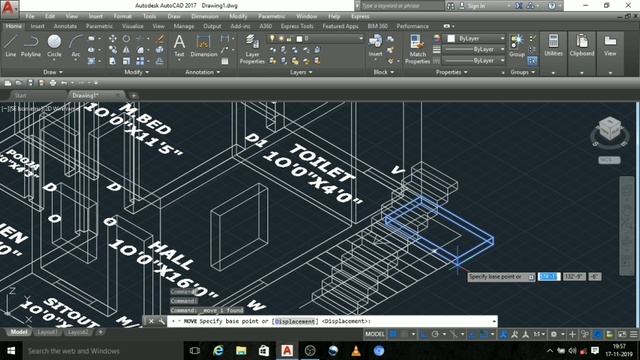Viewport: 640px width, 360px height.
Task: Select the Line tool
Action: [11, 46]
